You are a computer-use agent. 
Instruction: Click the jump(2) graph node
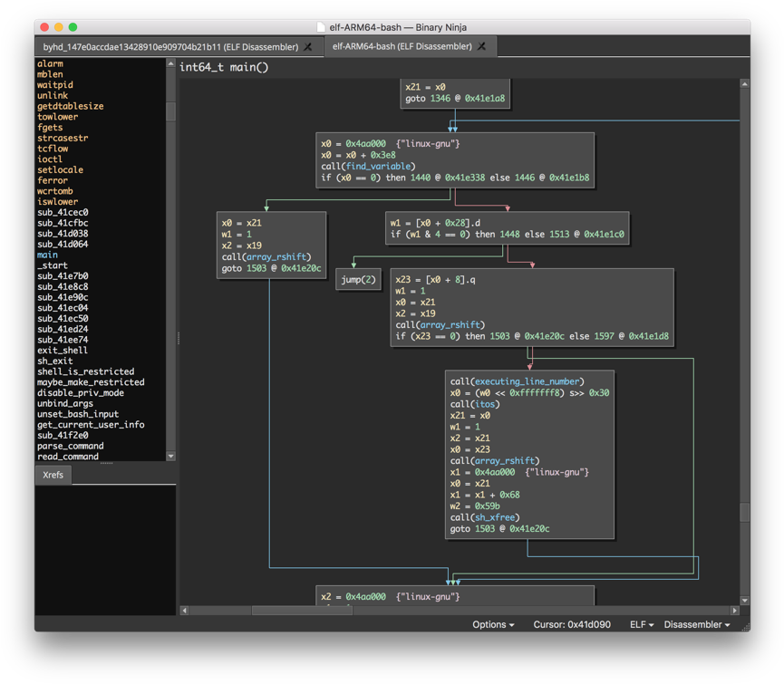[358, 280]
